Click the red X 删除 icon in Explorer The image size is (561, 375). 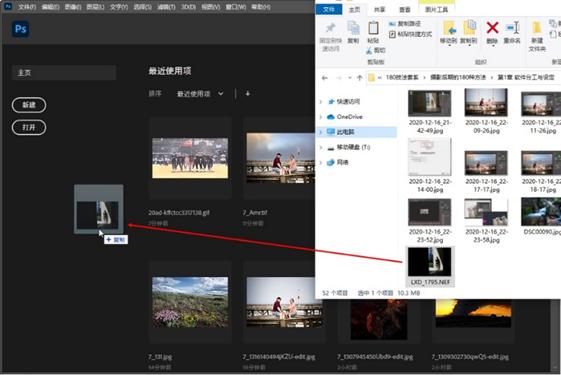pyautogui.click(x=492, y=28)
